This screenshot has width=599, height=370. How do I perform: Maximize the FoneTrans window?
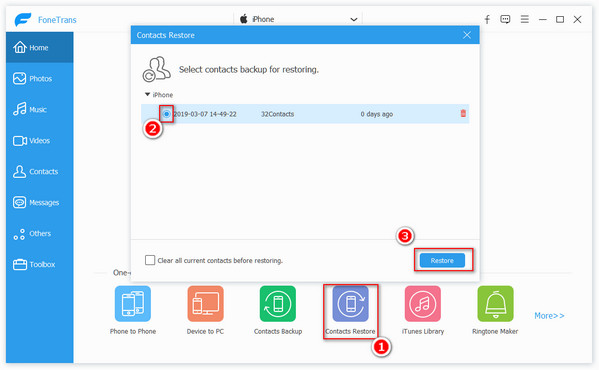point(560,19)
